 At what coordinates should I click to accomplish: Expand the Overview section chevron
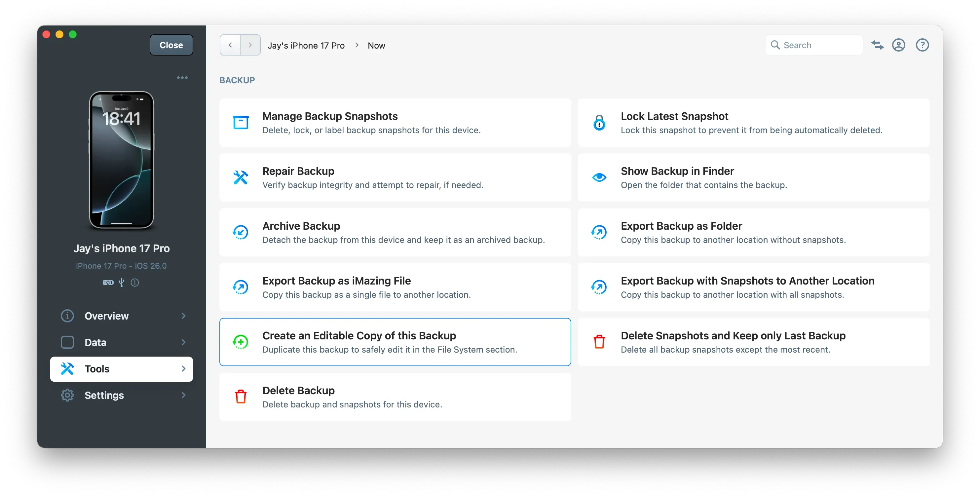click(x=184, y=316)
